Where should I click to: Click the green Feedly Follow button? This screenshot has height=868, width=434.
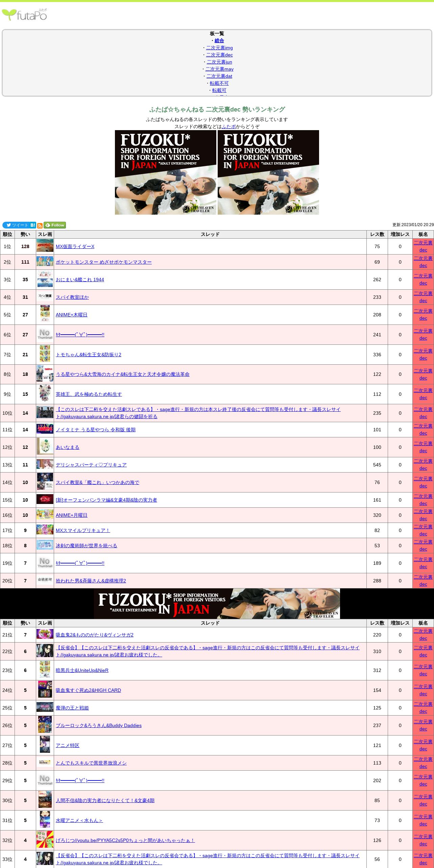pos(55,225)
